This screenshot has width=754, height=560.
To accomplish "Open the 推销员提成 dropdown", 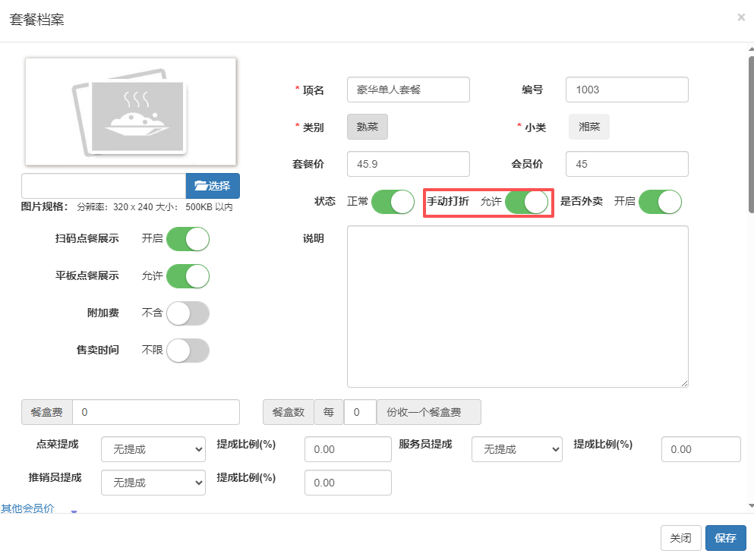I will [x=153, y=483].
